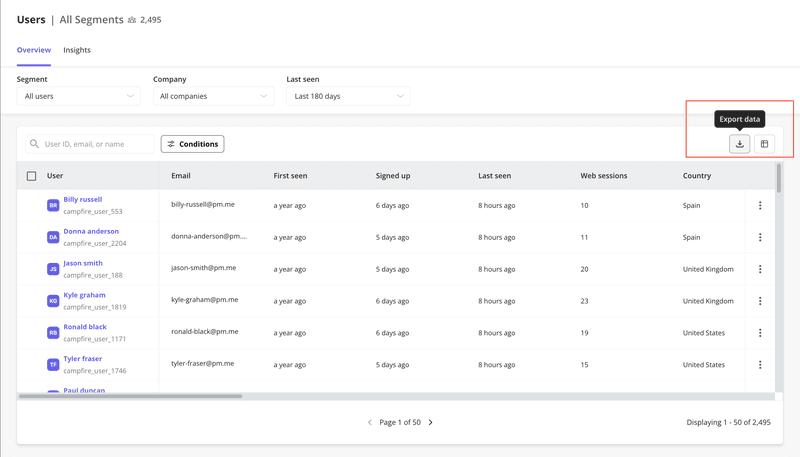Click user ID campfire_user_1746
The width and height of the screenshot is (800, 457).
coord(95,371)
